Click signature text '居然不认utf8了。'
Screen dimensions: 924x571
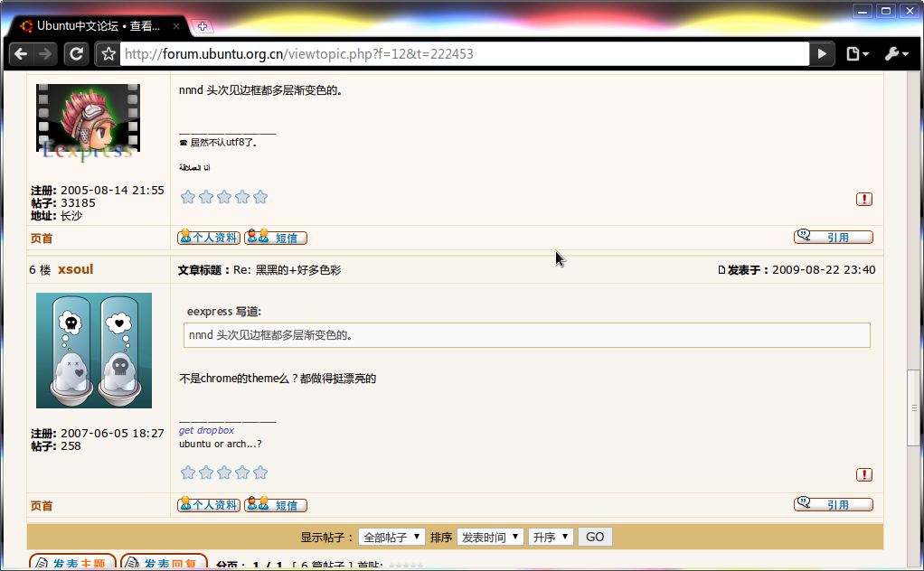click(223, 143)
